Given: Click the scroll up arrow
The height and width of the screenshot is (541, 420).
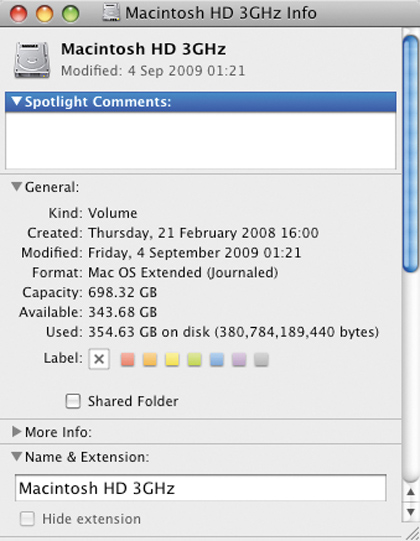Looking at the screenshot, I should 411,492.
